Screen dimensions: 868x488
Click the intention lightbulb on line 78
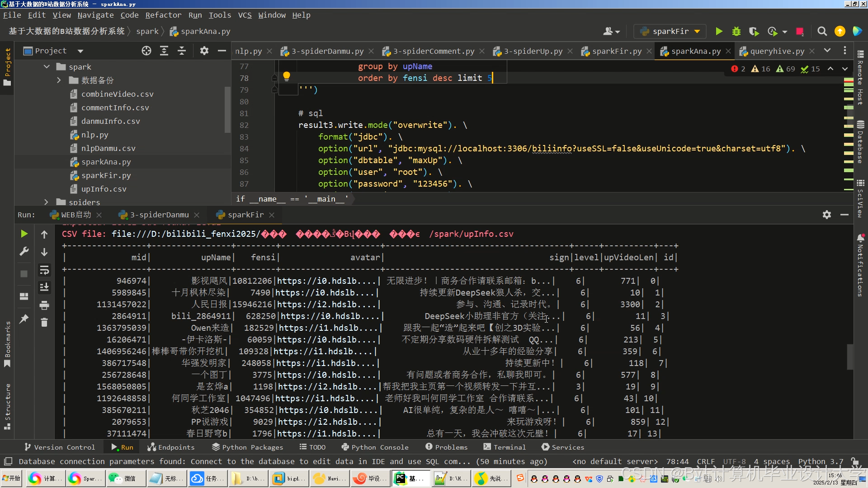click(286, 76)
